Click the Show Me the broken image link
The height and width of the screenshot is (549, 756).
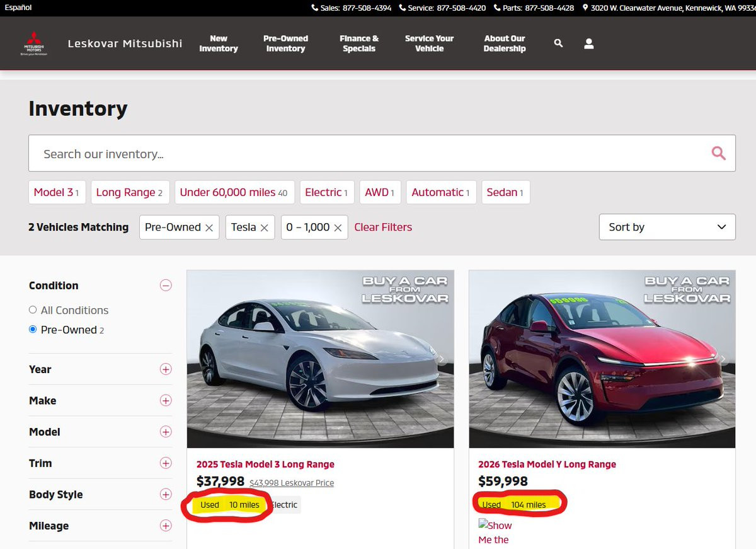coord(495,532)
